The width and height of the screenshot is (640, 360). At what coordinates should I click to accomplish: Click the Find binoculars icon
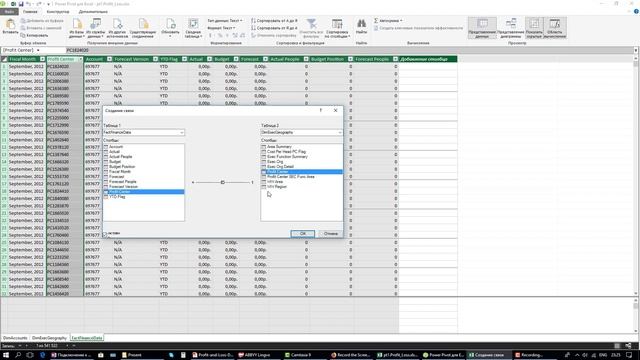coord(361,27)
